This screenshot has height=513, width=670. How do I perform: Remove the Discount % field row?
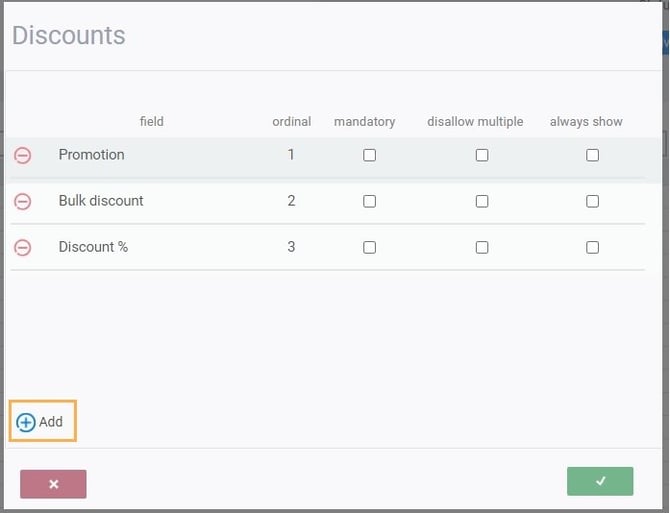tap(23, 247)
